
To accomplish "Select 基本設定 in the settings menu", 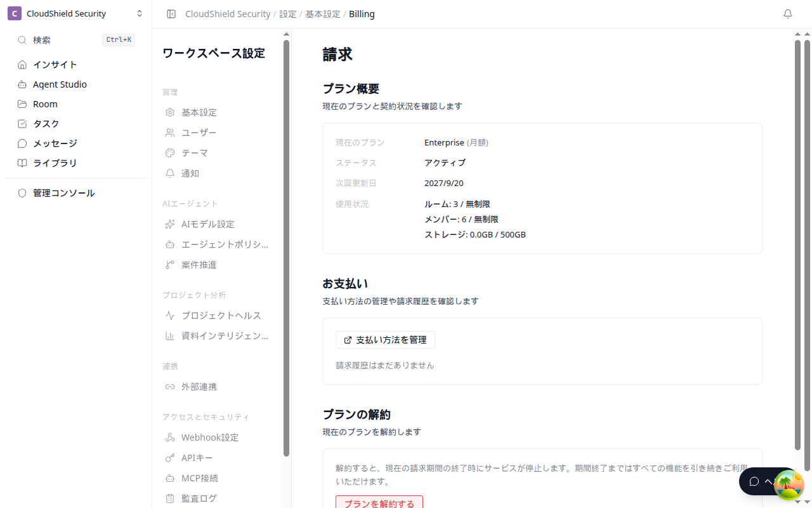I will coord(217,112).
